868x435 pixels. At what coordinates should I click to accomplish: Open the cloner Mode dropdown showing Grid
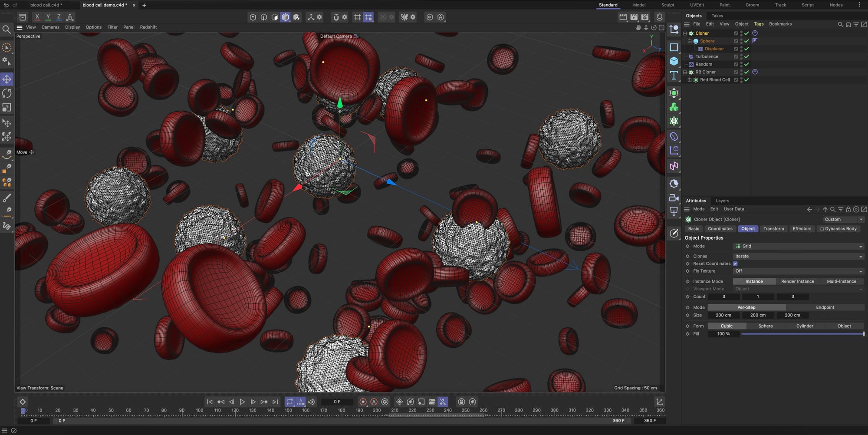(798, 246)
